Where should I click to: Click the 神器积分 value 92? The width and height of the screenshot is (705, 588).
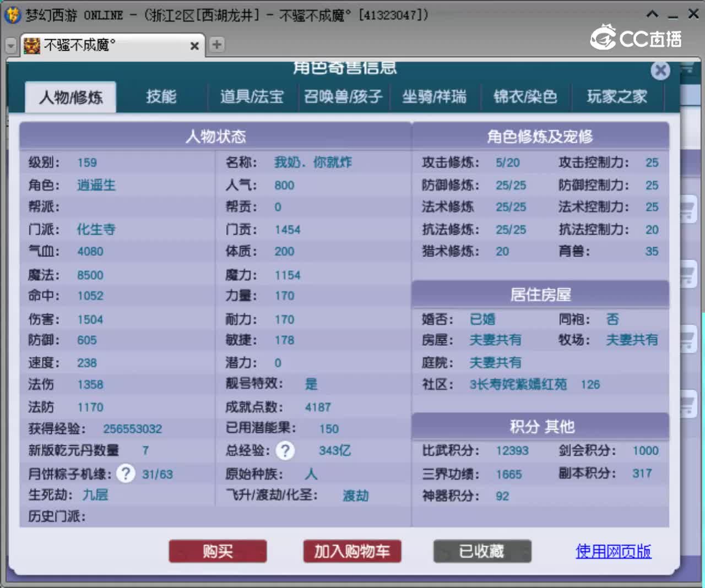coord(502,496)
